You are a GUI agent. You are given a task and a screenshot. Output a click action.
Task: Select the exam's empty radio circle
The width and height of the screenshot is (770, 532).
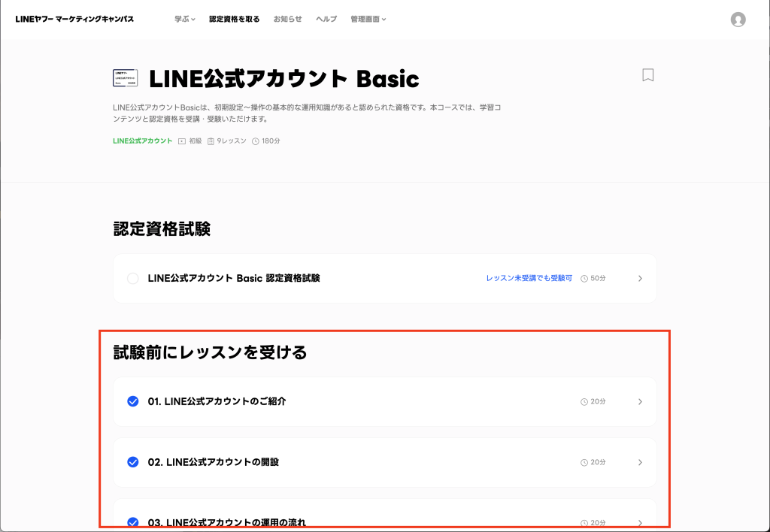tap(133, 279)
